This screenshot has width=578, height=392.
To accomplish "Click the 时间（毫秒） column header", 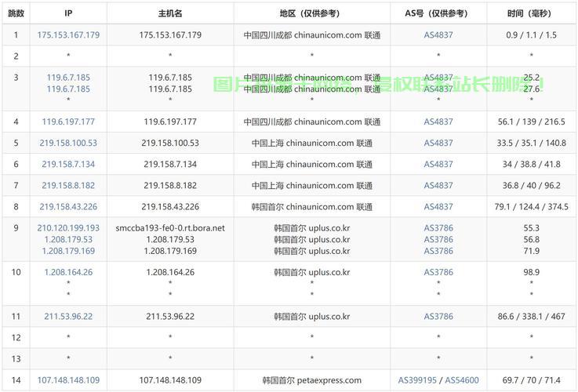I will pyautogui.click(x=531, y=13).
